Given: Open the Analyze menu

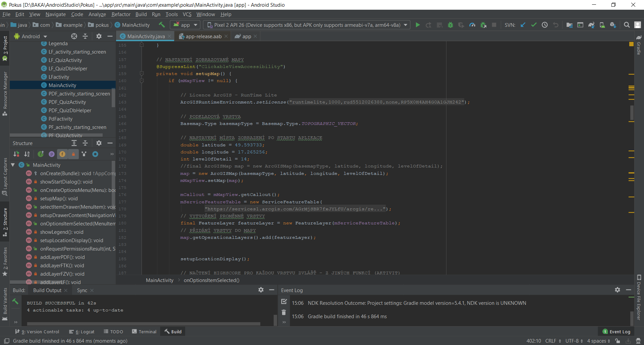Looking at the screenshot, I should coord(97,14).
